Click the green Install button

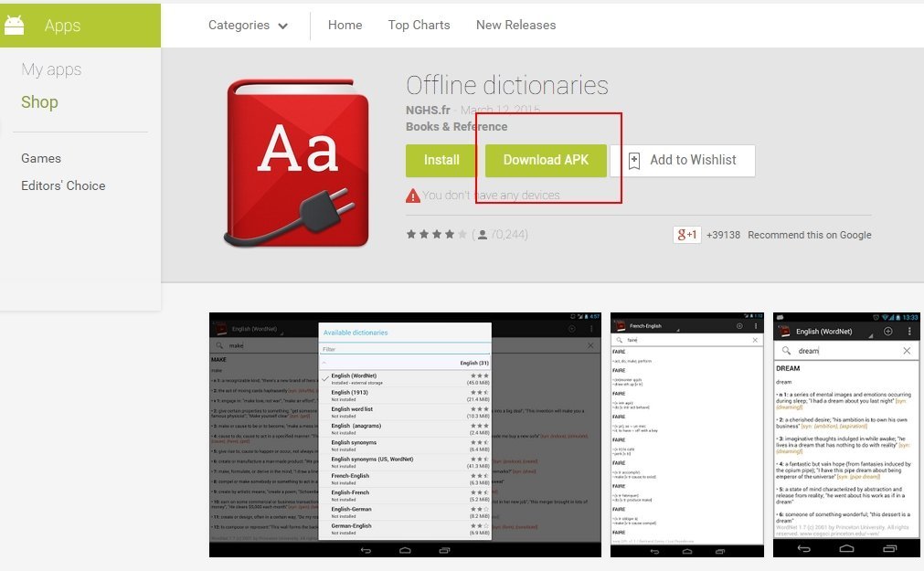coord(441,160)
